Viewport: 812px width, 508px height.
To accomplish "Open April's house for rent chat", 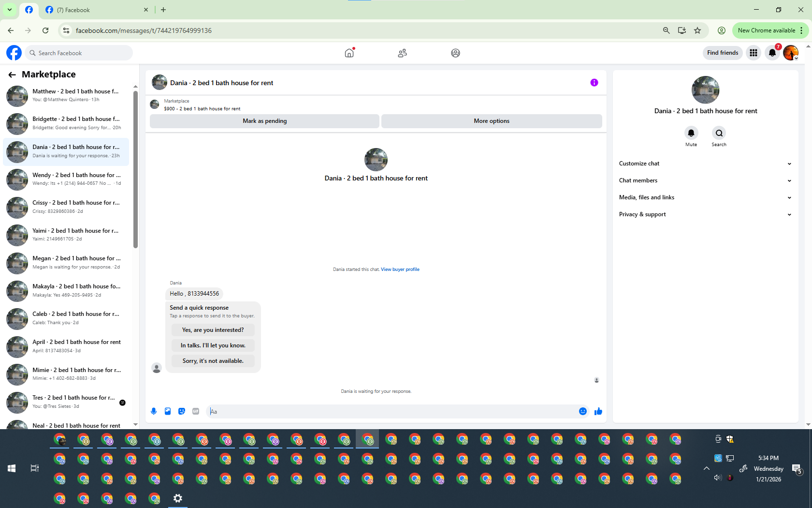I will point(66,346).
